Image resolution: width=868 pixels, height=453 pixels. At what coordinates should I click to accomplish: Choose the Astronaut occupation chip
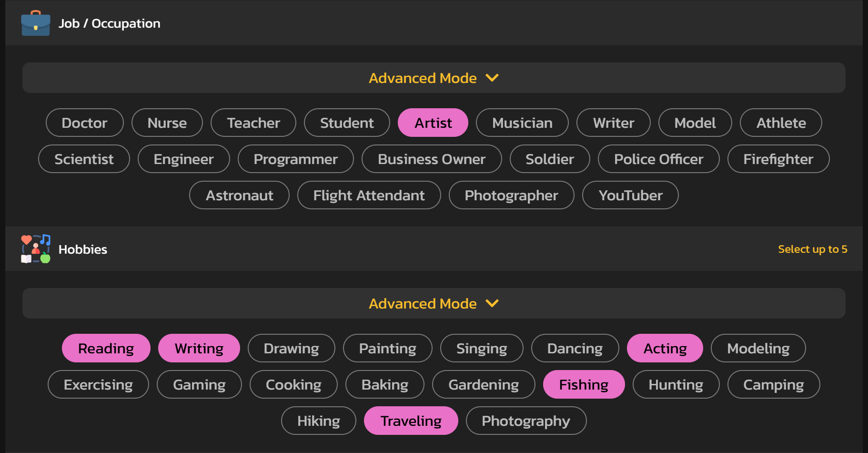coord(240,195)
